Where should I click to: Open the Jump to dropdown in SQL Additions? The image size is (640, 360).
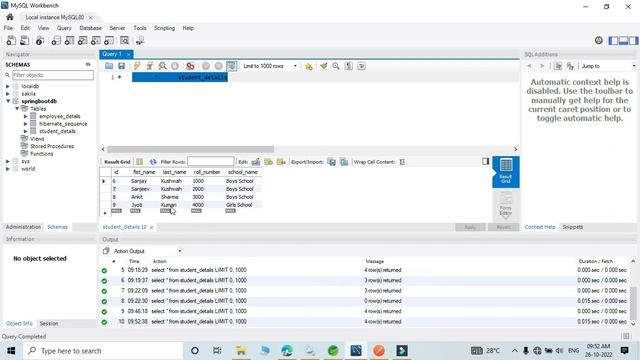[x=609, y=66]
